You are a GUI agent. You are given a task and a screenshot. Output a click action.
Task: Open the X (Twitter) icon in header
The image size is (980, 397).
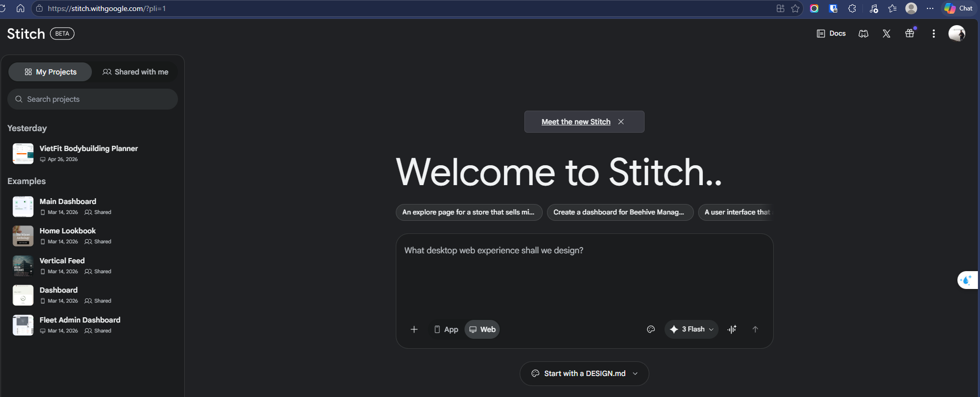click(887, 34)
